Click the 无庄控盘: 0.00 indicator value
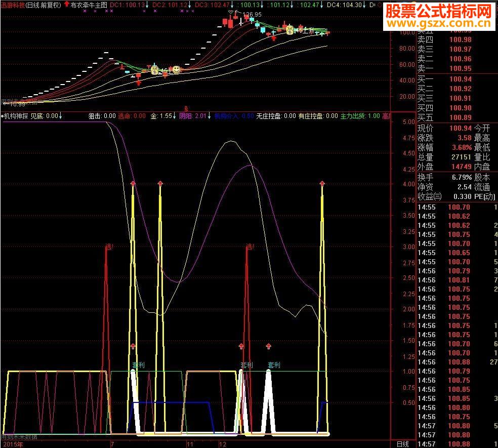The width and height of the screenshot is (498, 448). [x=276, y=116]
